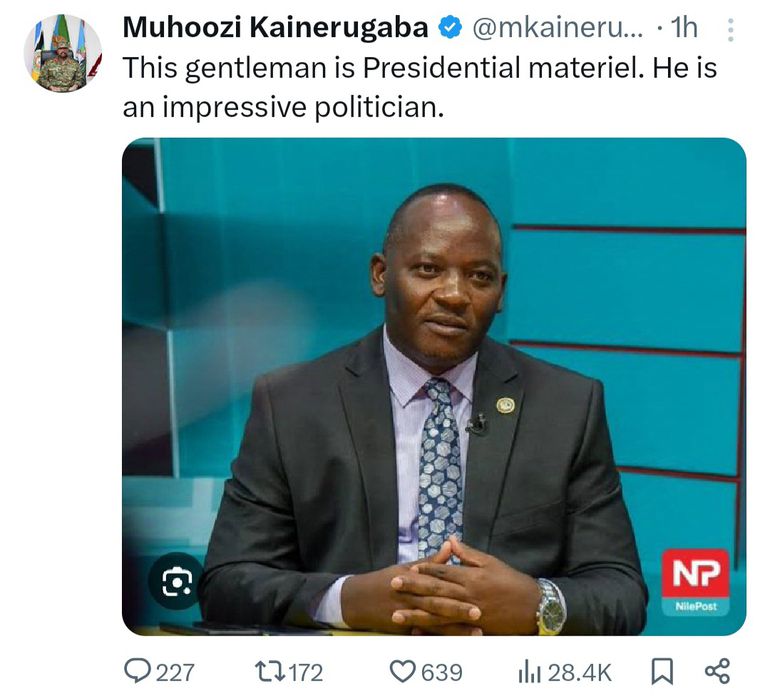This screenshot has height=698, width=770.
Task: Bookmark this tweet
Action: pyautogui.click(x=663, y=671)
